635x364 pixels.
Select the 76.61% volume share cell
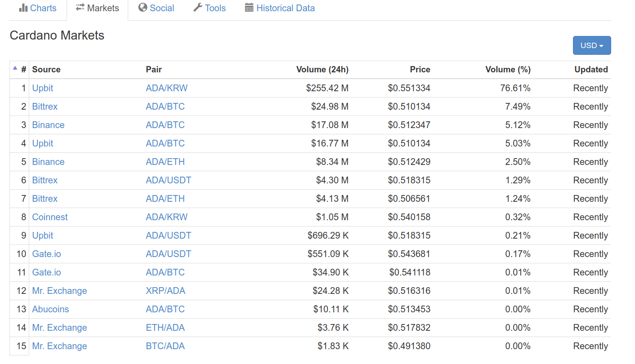pyautogui.click(x=515, y=88)
